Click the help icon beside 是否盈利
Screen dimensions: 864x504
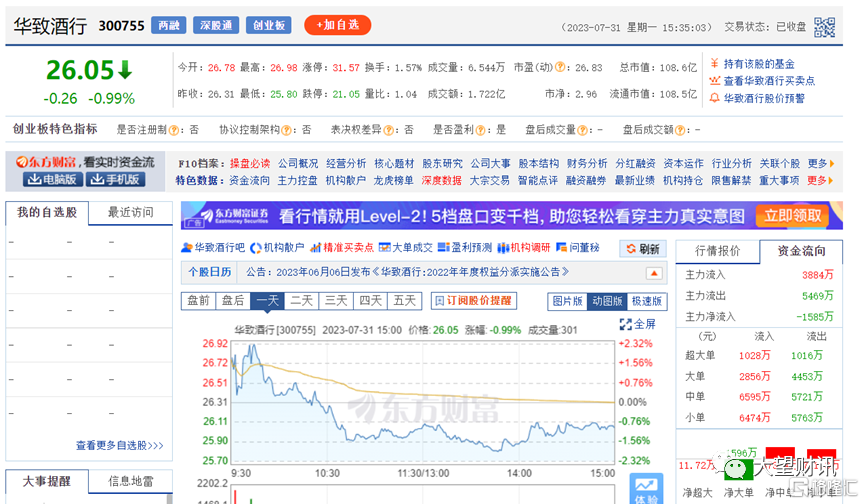[x=480, y=130]
